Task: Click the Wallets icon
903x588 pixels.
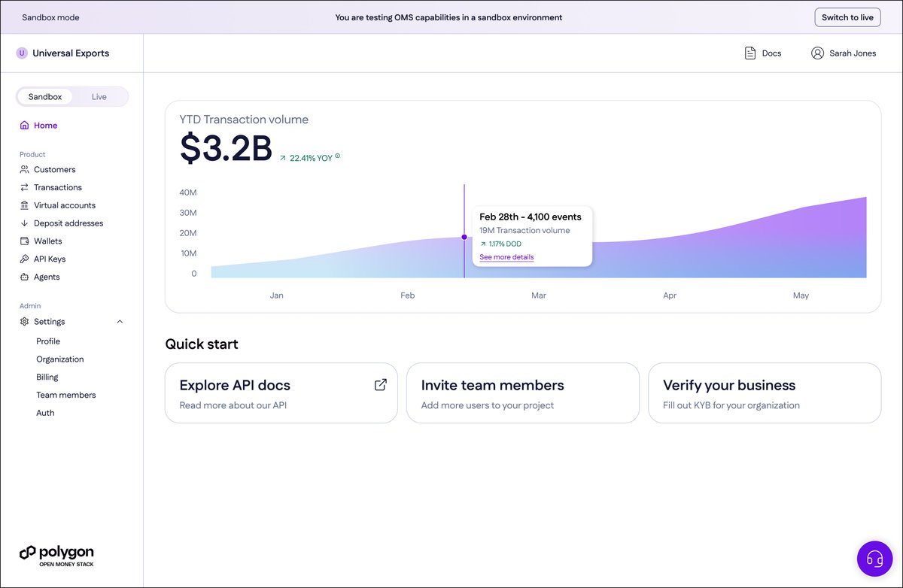Action: [24, 241]
